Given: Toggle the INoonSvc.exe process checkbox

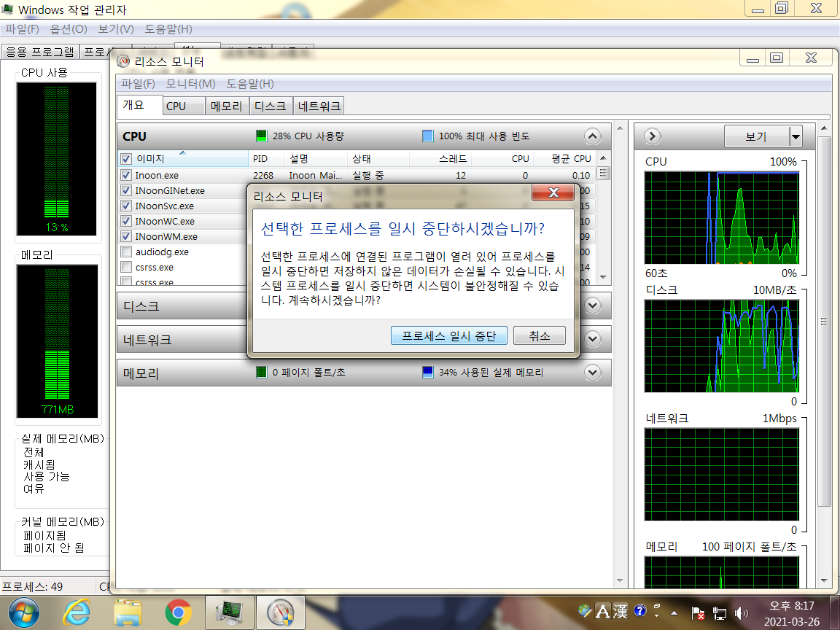Looking at the screenshot, I should click(x=126, y=206).
